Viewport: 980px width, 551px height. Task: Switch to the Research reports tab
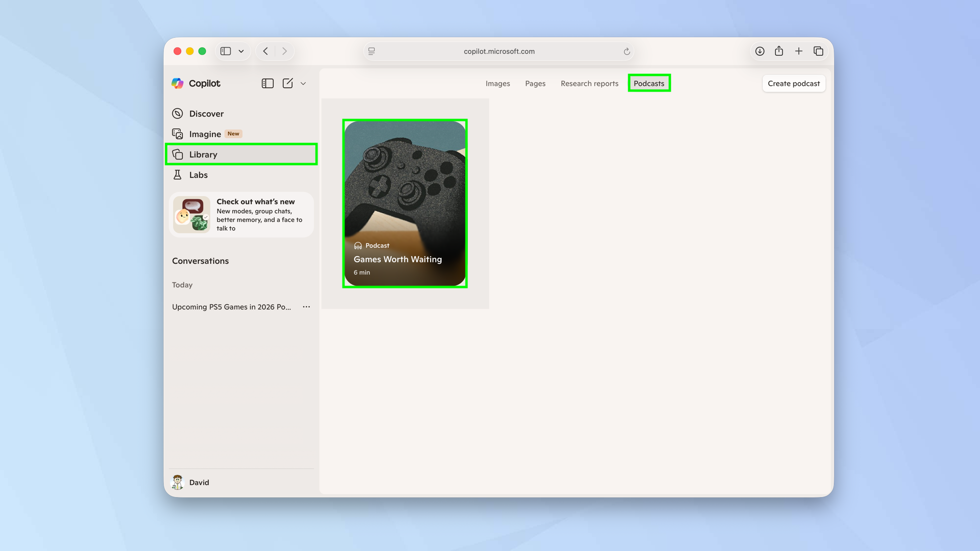point(589,83)
